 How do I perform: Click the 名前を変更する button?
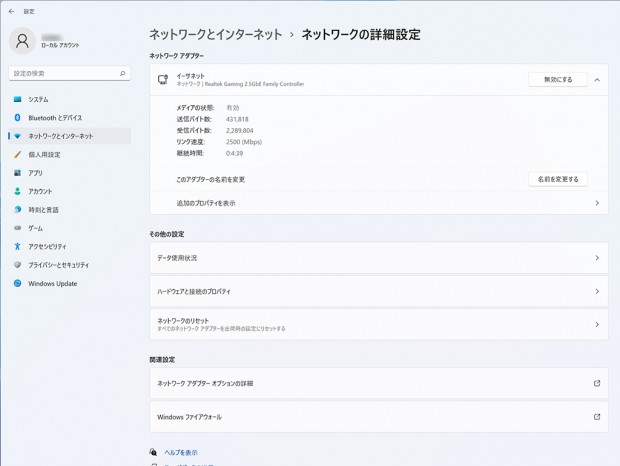click(x=557, y=180)
